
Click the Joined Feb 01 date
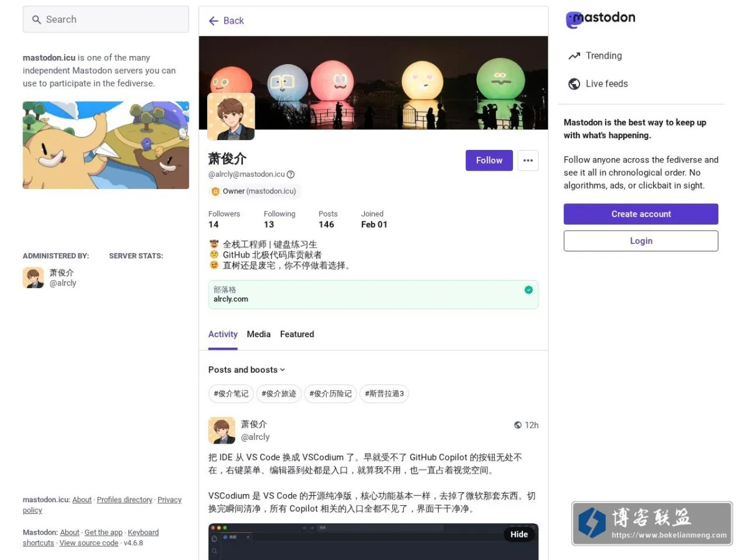374,219
